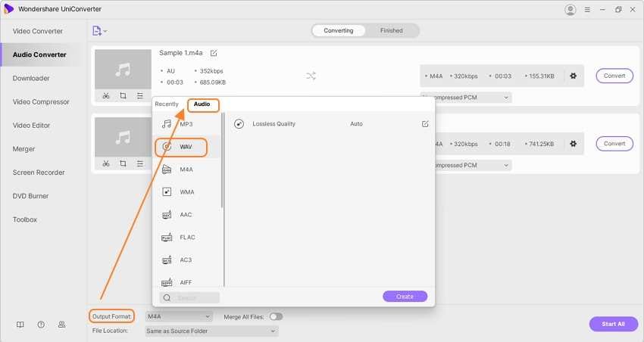Click the format search input field
Screen dimensions: 644x342
(x=194, y=297)
